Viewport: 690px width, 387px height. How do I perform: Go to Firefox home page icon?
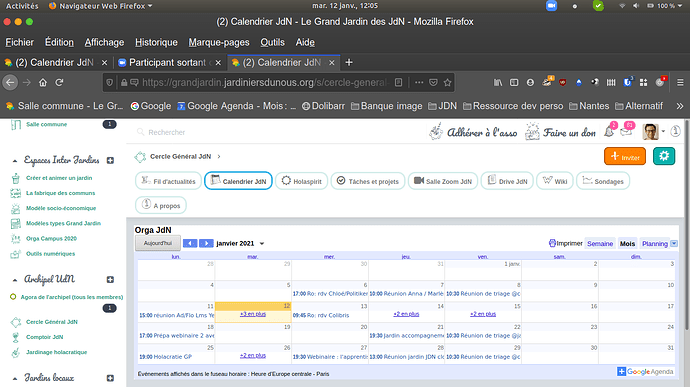pyautogui.click(x=43, y=82)
